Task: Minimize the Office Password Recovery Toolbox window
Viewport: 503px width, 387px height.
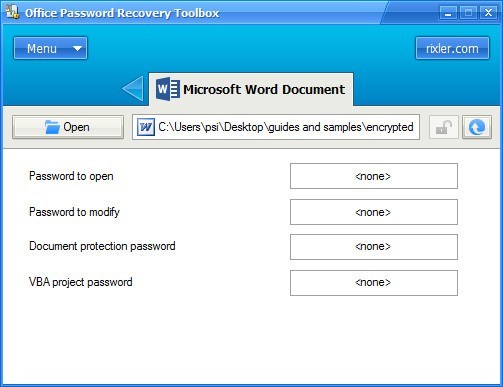Action: click(x=448, y=13)
